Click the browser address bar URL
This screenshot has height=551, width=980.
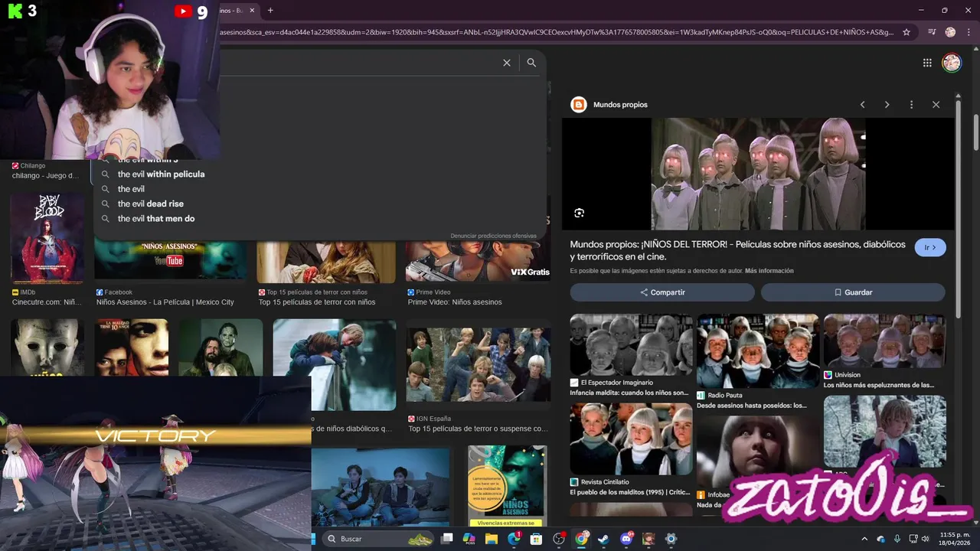pyautogui.click(x=557, y=32)
